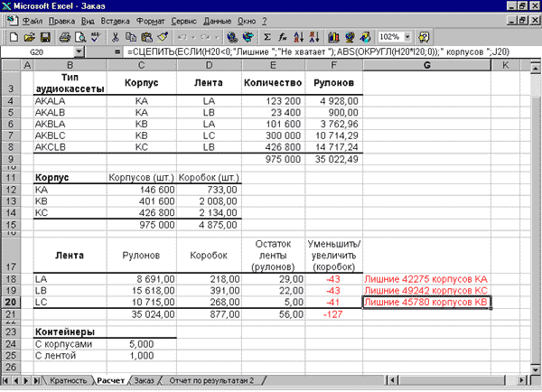Image resolution: width=542 pixels, height=392 pixels.
Task: Undo the last action with Undo arrow
Action: [182, 37]
